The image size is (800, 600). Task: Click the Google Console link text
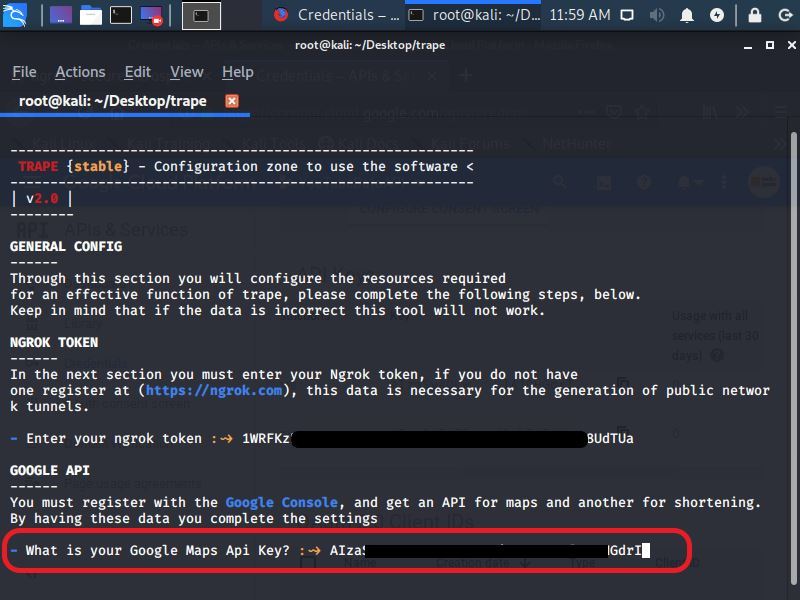[x=282, y=502]
